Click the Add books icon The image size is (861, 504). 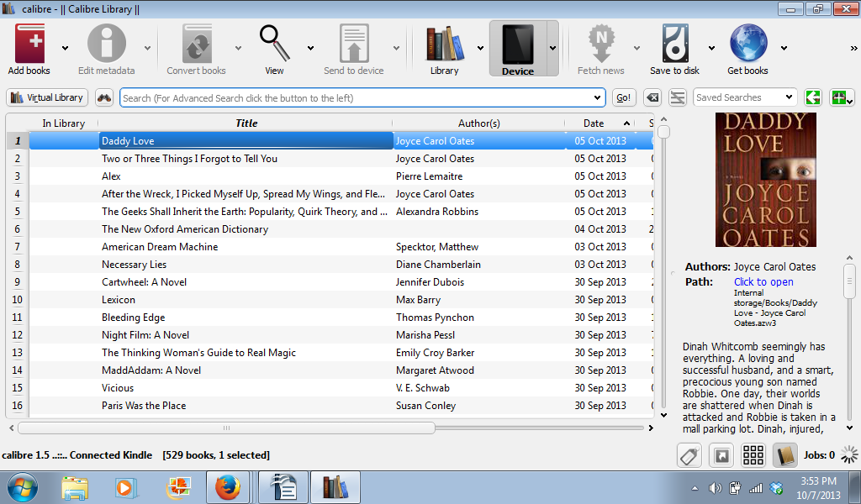(x=29, y=44)
